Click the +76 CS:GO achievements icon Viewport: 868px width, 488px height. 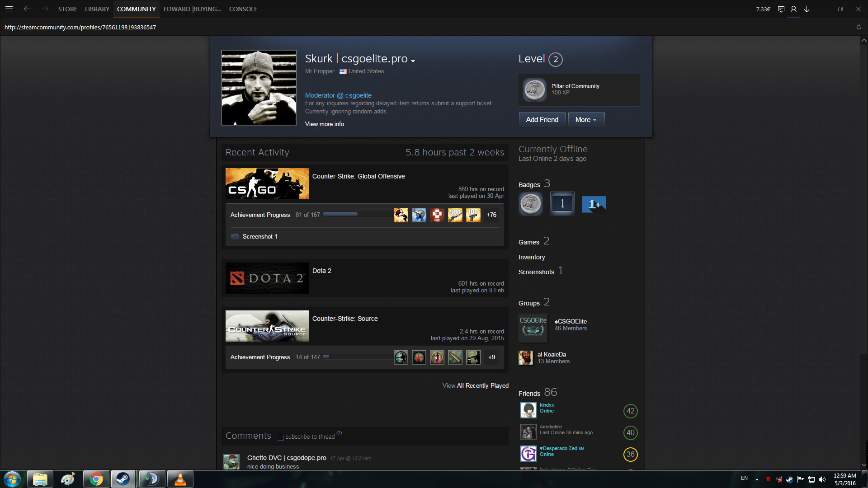point(491,215)
